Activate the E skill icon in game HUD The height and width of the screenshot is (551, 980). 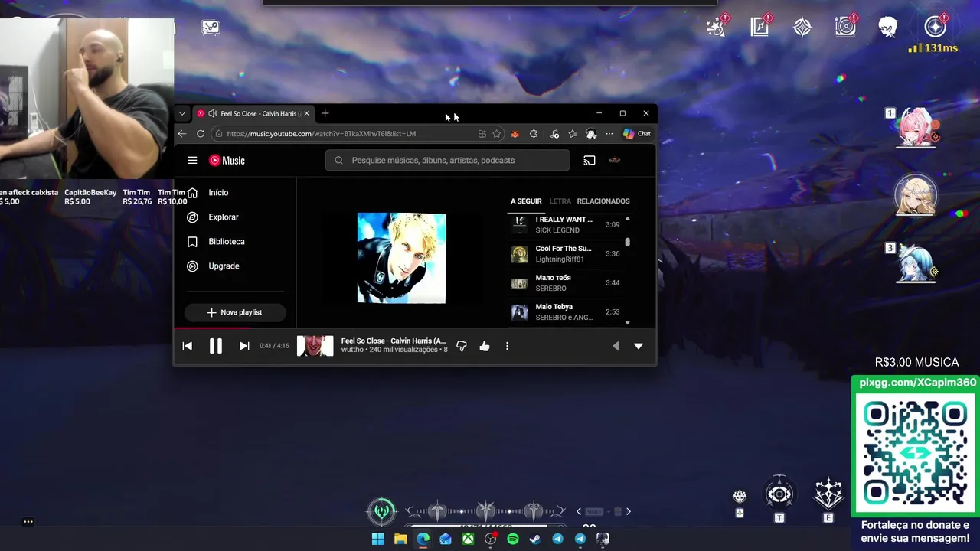click(x=828, y=494)
